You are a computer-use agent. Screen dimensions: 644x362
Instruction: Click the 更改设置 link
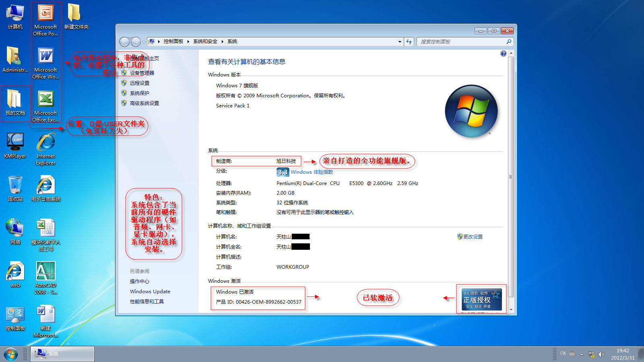point(473,237)
